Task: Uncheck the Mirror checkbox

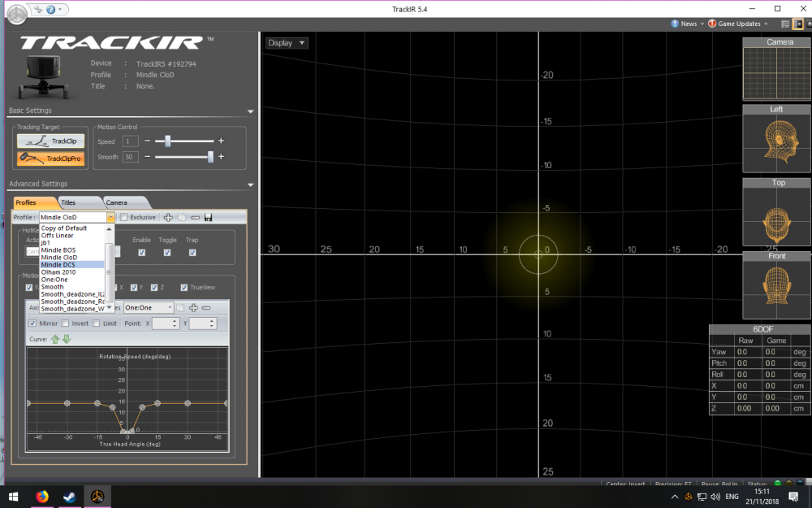Action: [x=32, y=323]
